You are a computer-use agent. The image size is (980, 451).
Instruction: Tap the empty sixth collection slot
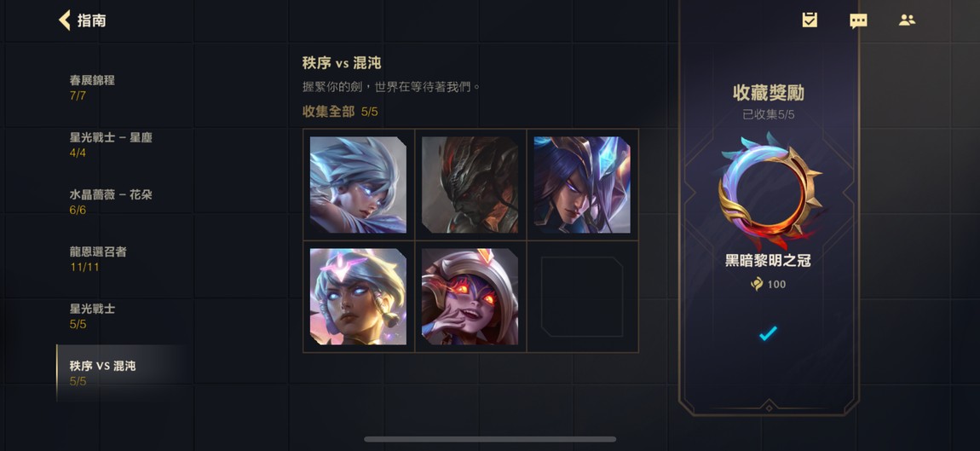pos(582,297)
